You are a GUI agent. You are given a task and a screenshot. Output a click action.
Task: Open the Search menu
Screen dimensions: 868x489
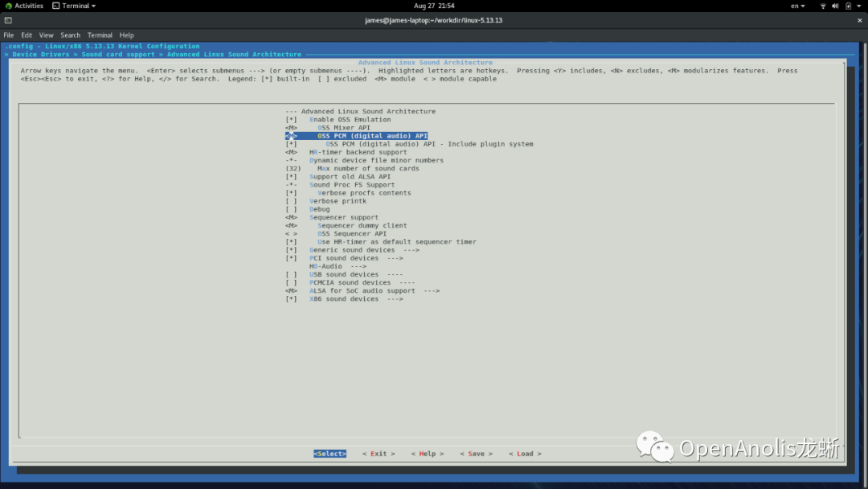tap(70, 35)
